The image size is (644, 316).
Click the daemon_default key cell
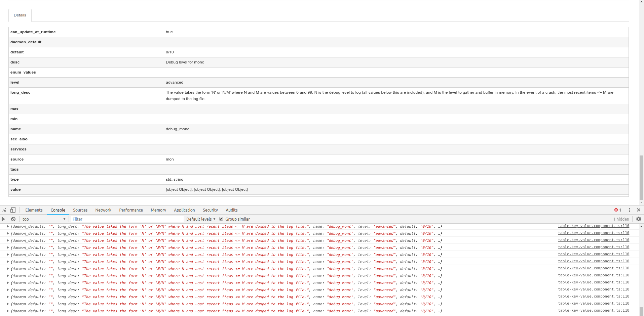coord(86,42)
